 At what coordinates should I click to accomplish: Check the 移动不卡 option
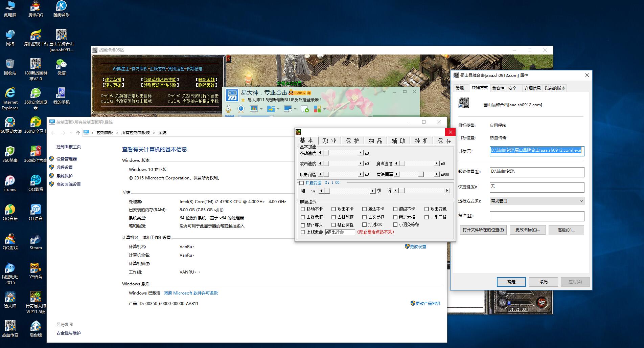point(303,209)
